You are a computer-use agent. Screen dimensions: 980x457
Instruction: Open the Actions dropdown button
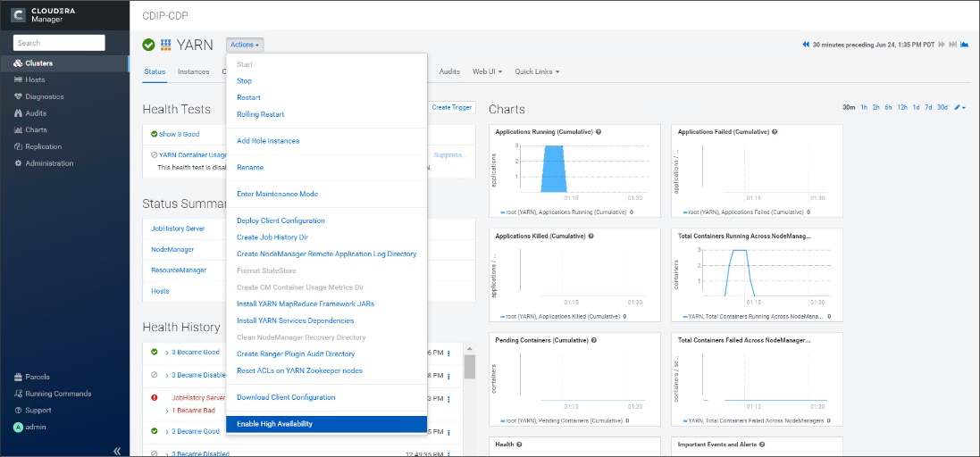(x=245, y=45)
